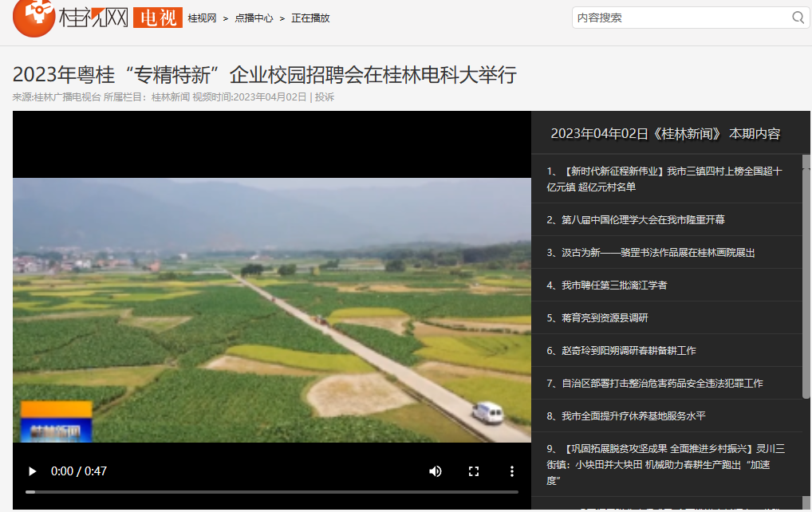
Task: Click the orange 桂视网 logo icon
Action: click(34, 17)
